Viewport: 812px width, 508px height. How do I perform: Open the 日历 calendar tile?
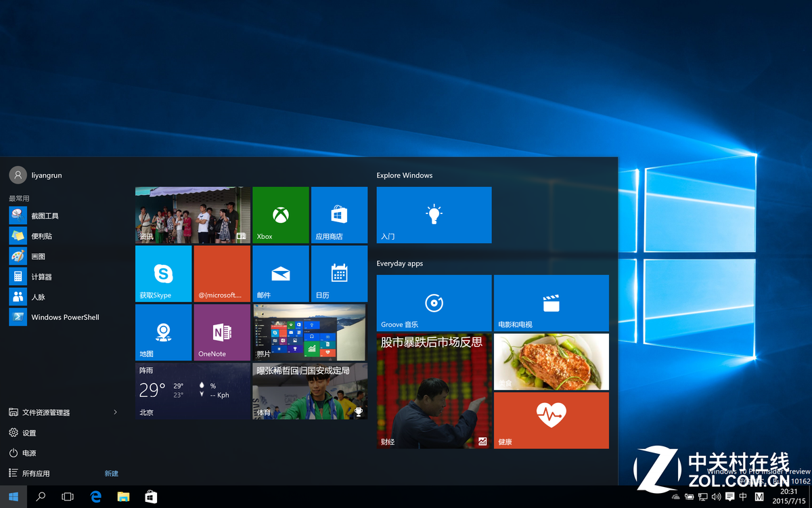339,274
